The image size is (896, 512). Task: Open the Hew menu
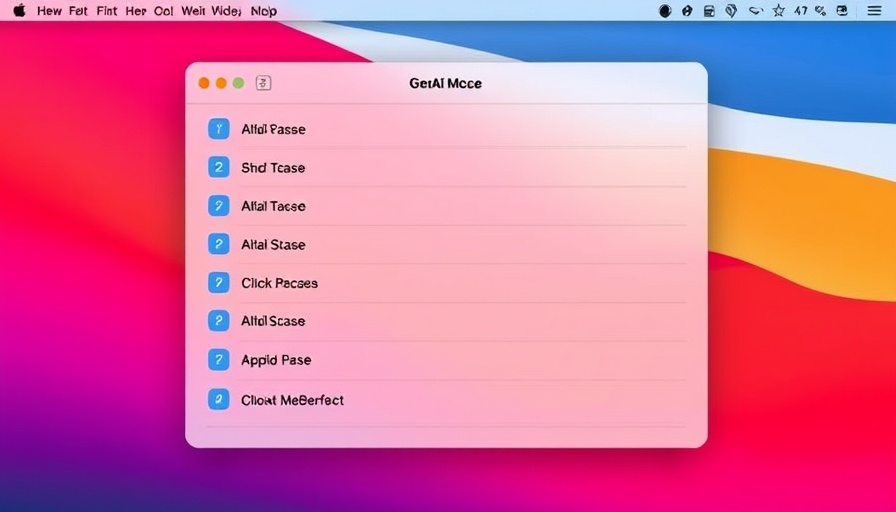tap(49, 11)
